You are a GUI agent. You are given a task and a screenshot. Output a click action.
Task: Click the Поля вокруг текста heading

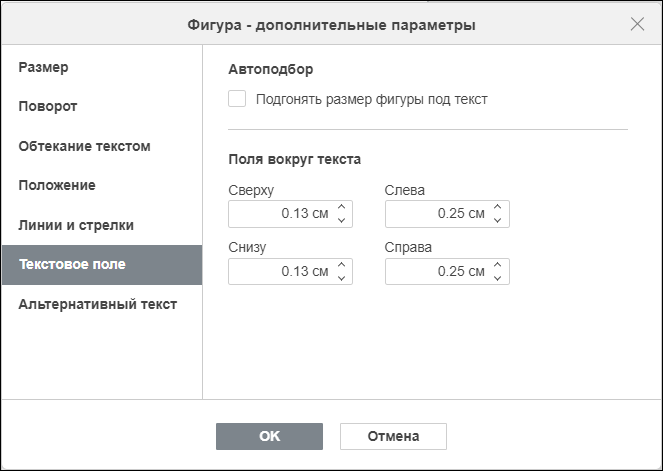coord(295,159)
